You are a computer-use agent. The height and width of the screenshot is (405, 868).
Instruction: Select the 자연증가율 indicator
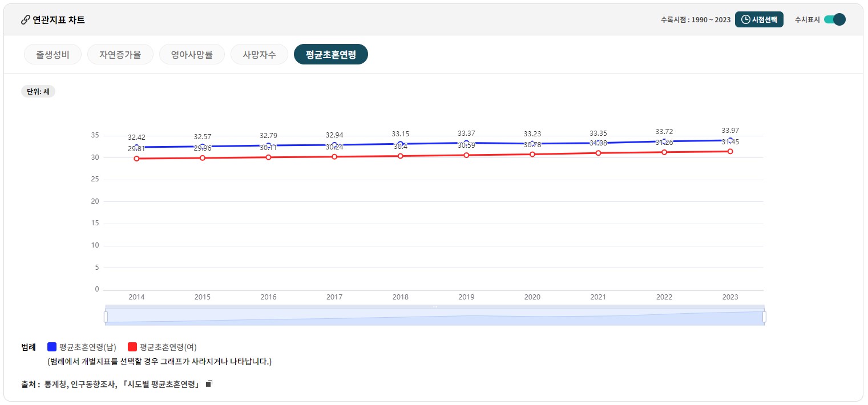pos(120,54)
